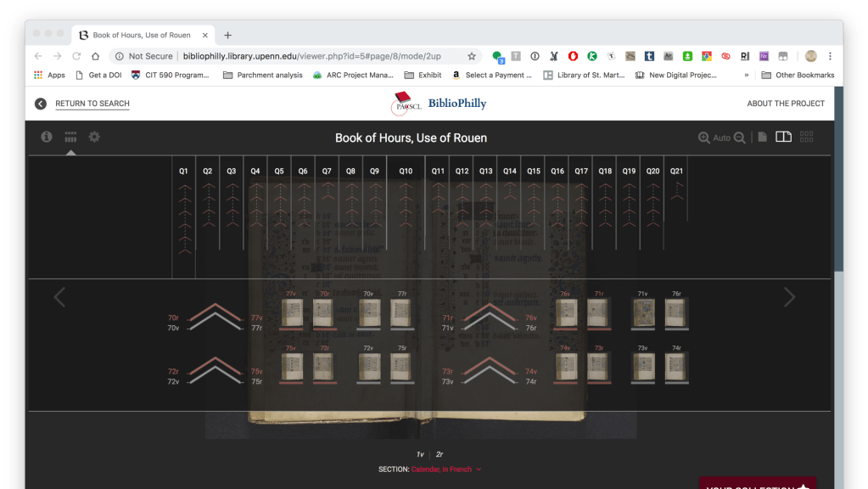This screenshot has height=489, width=868.
Task: Open the manuscript info panel icon
Action: (47, 137)
